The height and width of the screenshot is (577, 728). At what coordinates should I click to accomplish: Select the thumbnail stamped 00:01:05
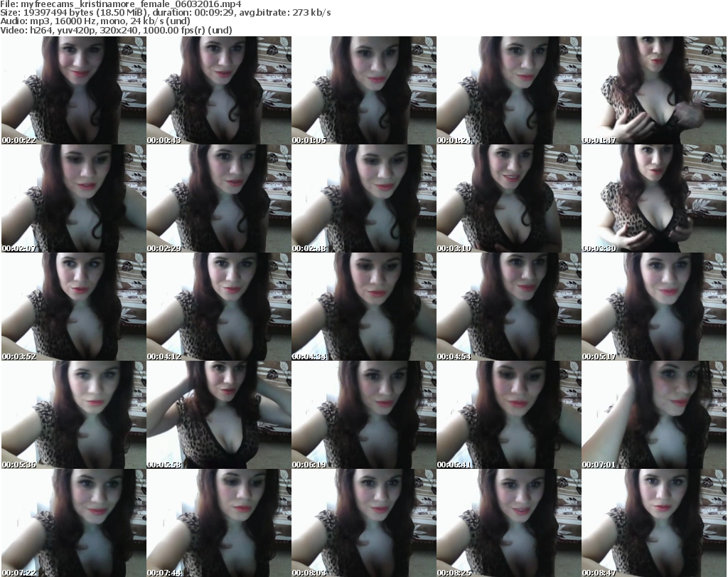click(364, 90)
